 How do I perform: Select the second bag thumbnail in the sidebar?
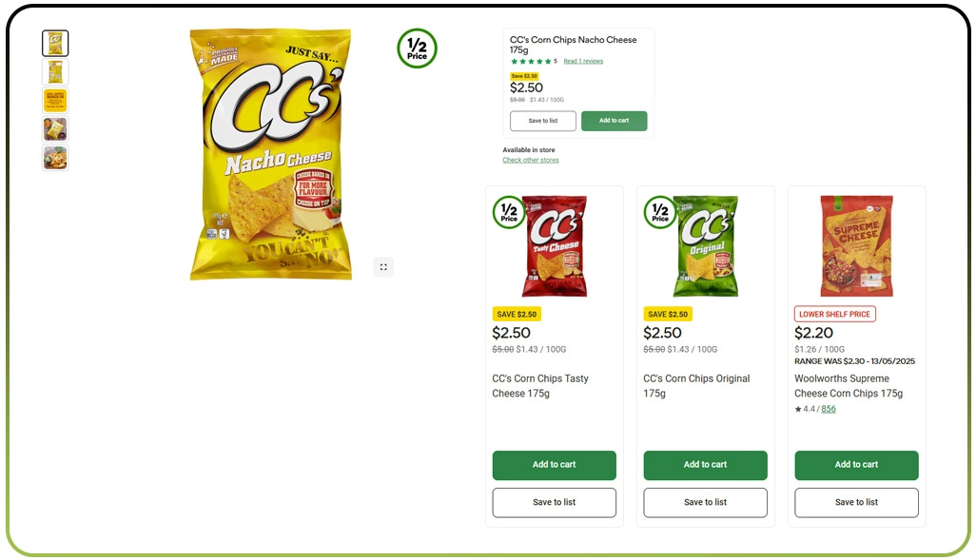[54, 71]
